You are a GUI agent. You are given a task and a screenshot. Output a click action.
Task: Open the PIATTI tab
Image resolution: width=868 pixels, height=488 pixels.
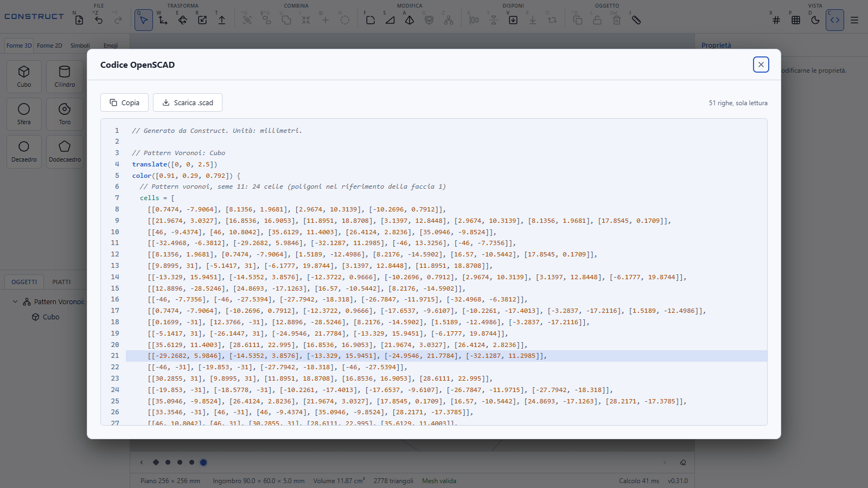[61, 282]
